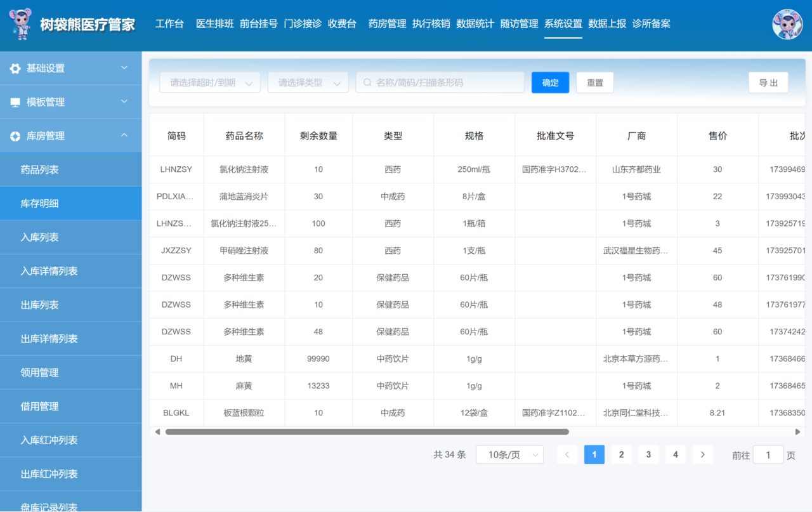The width and height of the screenshot is (812, 512).
Task: Expand 模板管理 section chevron
Action: point(124,101)
